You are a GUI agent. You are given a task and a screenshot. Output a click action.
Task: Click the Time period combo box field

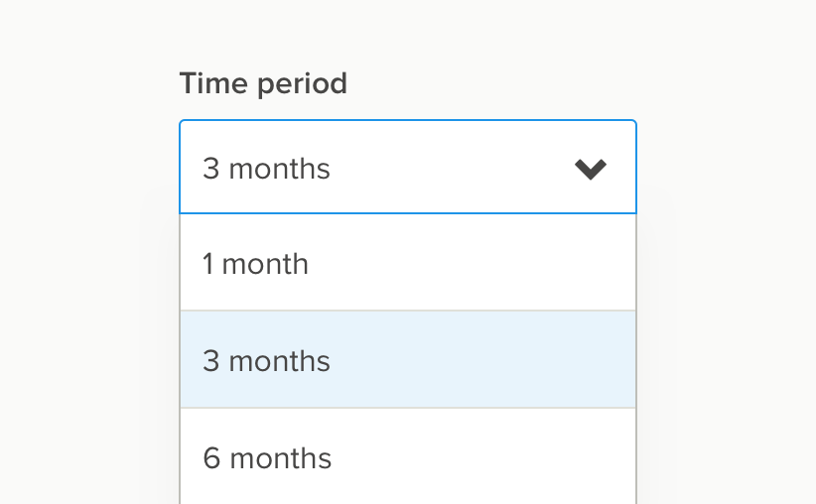(407, 168)
